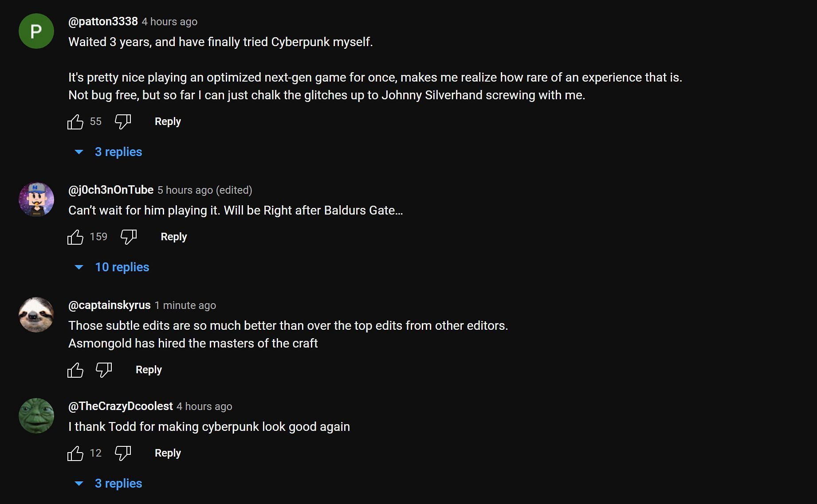Reply to @j0ch3nOnTube's comment
Screen dimensions: 817x504
(173, 237)
